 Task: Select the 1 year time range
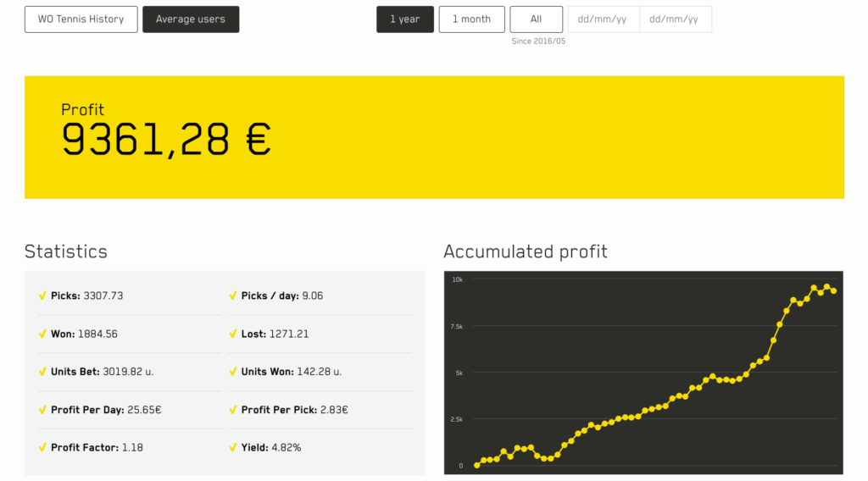(405, 19)
